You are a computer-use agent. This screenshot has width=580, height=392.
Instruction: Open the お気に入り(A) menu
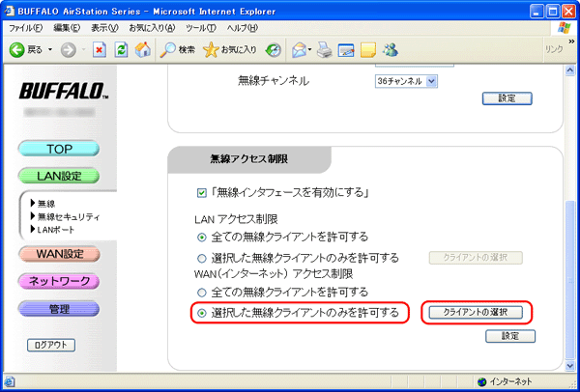(x=152, y=28)
